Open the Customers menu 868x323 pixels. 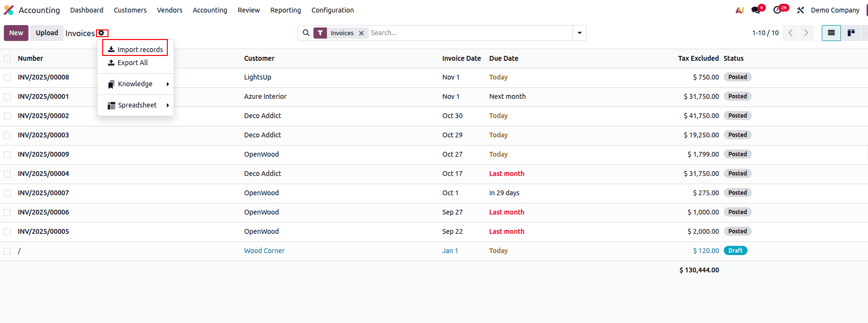coord(130,10)
